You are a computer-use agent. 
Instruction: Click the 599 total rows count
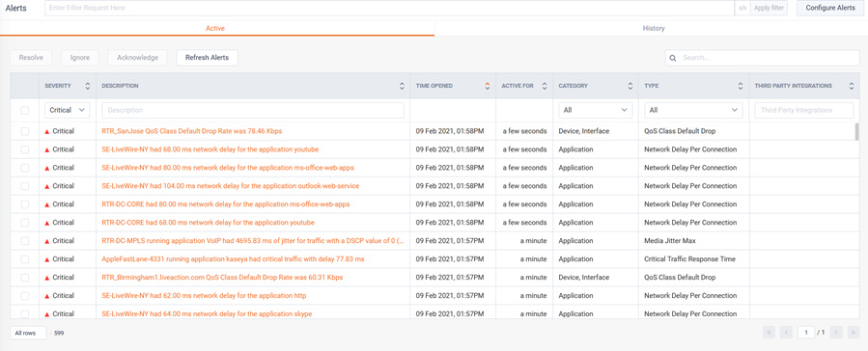point(59,334)
